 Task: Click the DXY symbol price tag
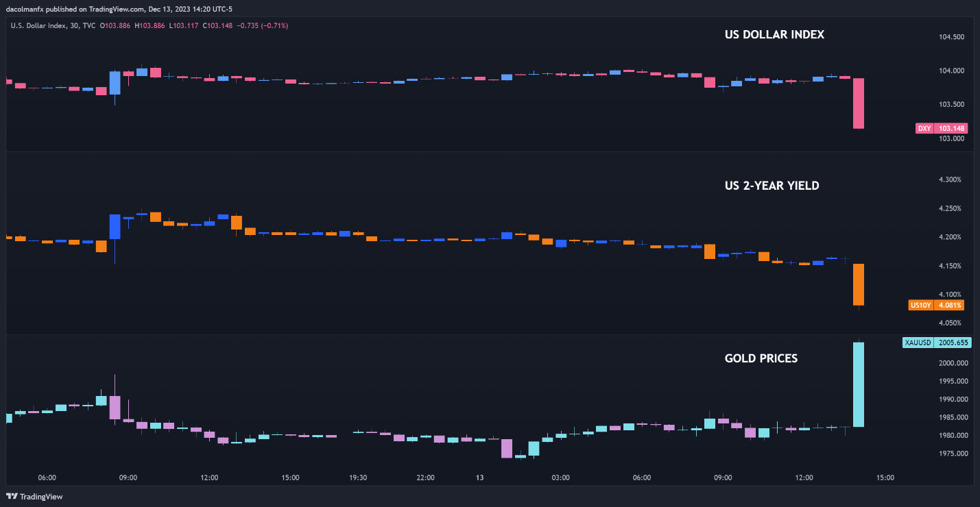coord(942,128)
